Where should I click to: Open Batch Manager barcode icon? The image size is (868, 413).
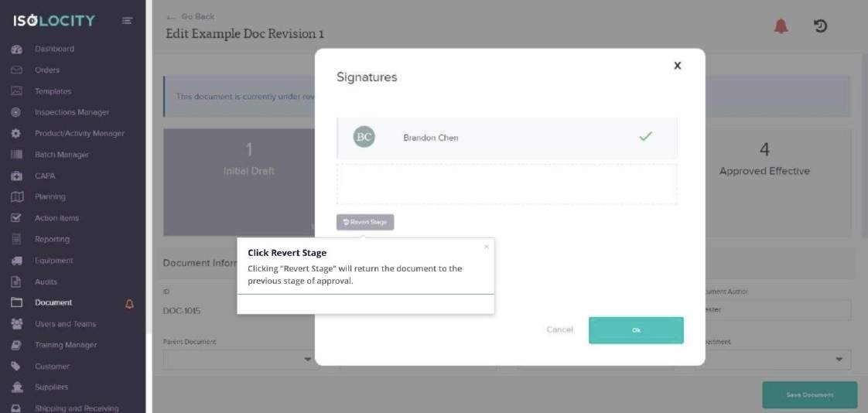[x=16, y=155]
